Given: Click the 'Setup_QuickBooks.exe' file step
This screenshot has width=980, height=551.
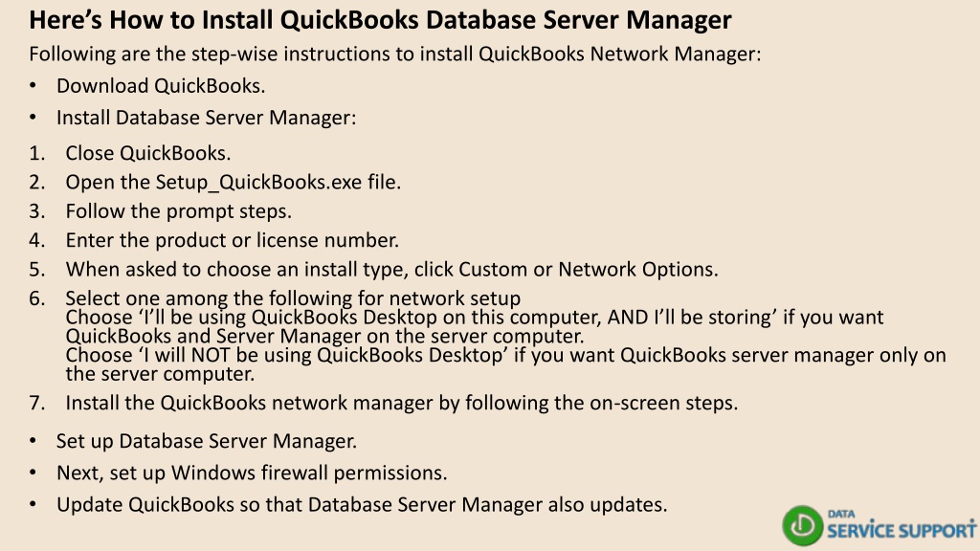Looking at the screenshot, I should coord(234,182).
